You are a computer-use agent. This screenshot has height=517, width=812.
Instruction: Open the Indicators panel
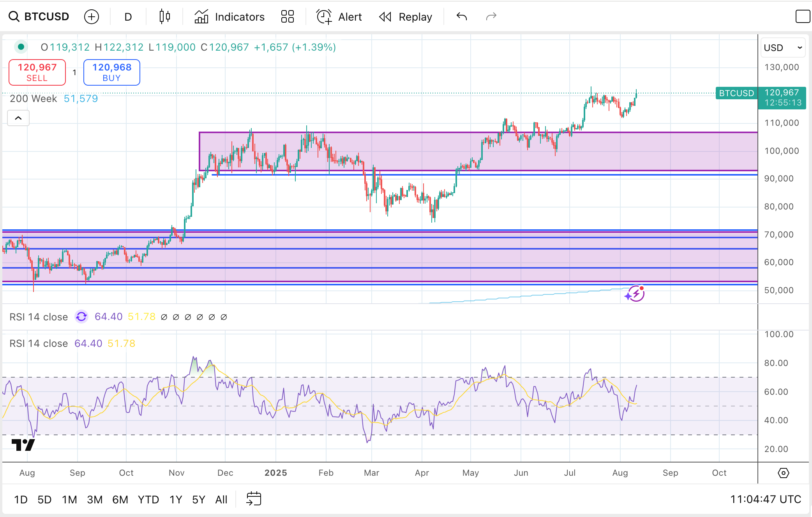point(230,17)
